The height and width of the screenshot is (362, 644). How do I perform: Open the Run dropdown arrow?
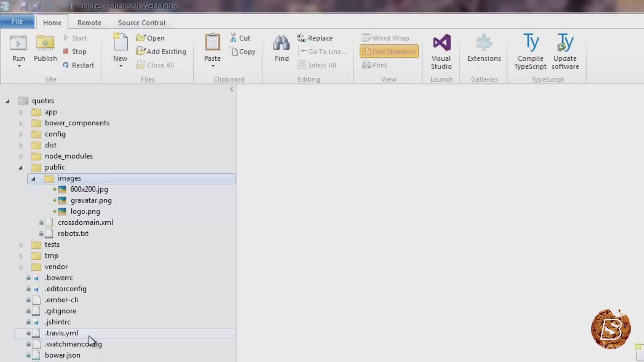[19, 66]
